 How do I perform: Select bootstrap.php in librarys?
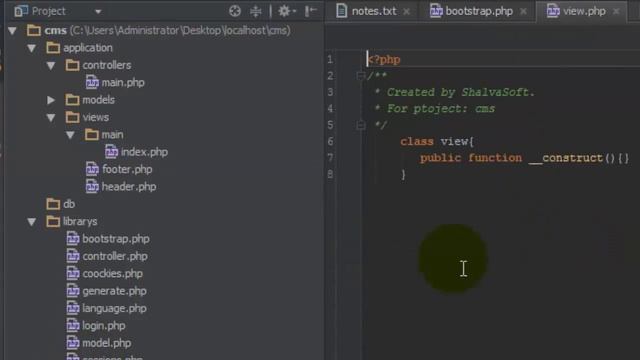(116, 239)
